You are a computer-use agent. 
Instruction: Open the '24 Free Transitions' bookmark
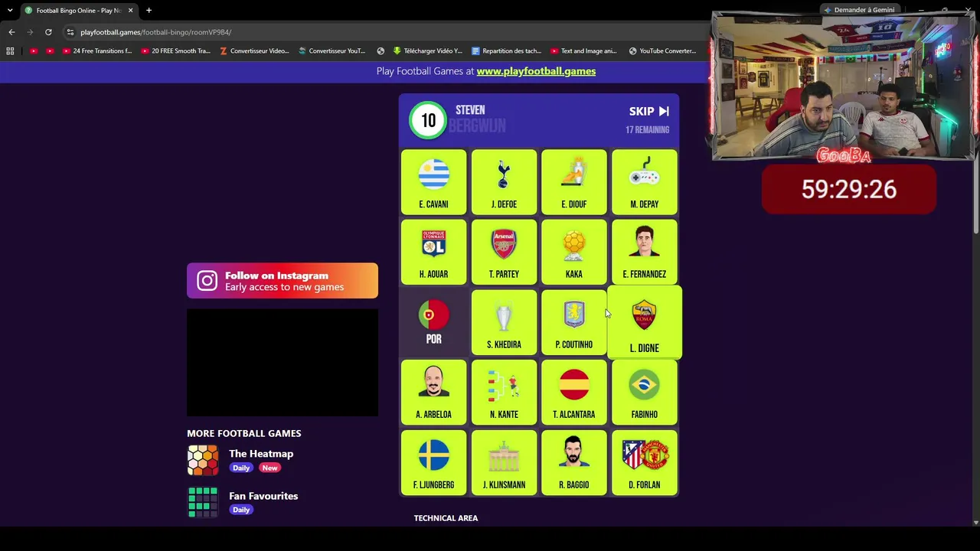click(x=96, y=51)
